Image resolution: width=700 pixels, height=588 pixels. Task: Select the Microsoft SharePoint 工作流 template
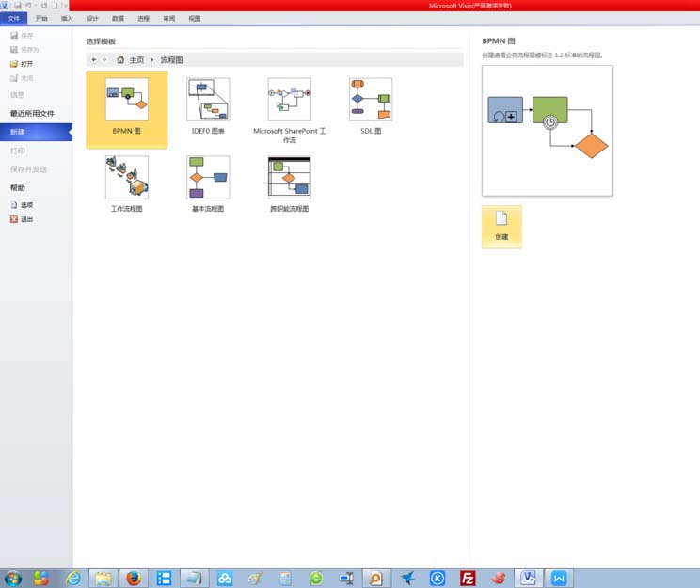click(289, 110)
